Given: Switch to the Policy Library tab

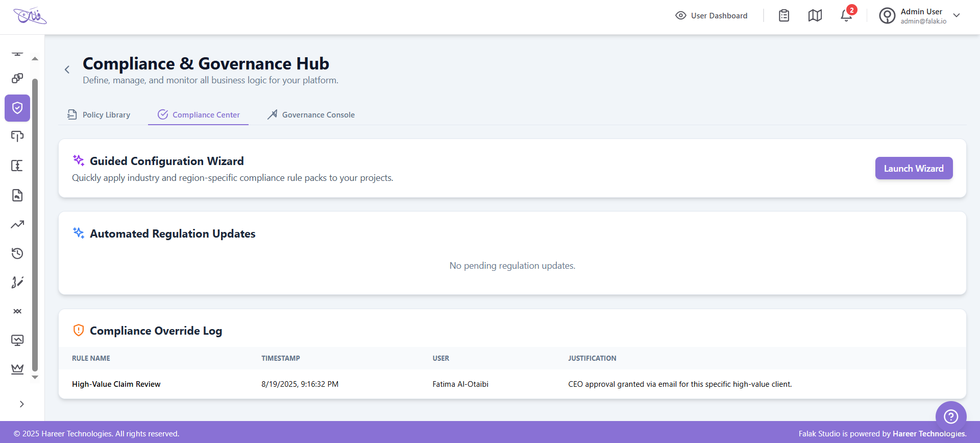Looking at the screenshot, I should pos(99,115).
